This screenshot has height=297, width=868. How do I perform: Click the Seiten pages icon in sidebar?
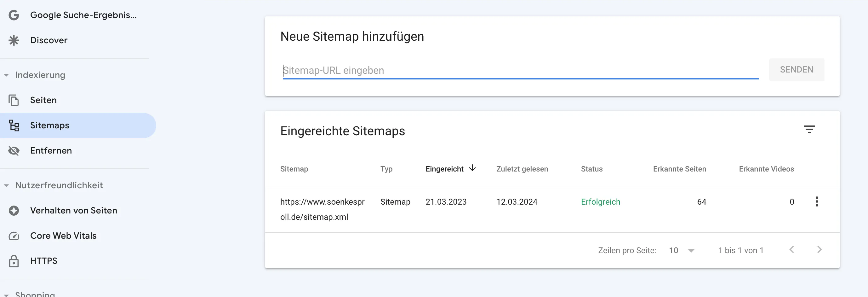(x=14, y=100)
